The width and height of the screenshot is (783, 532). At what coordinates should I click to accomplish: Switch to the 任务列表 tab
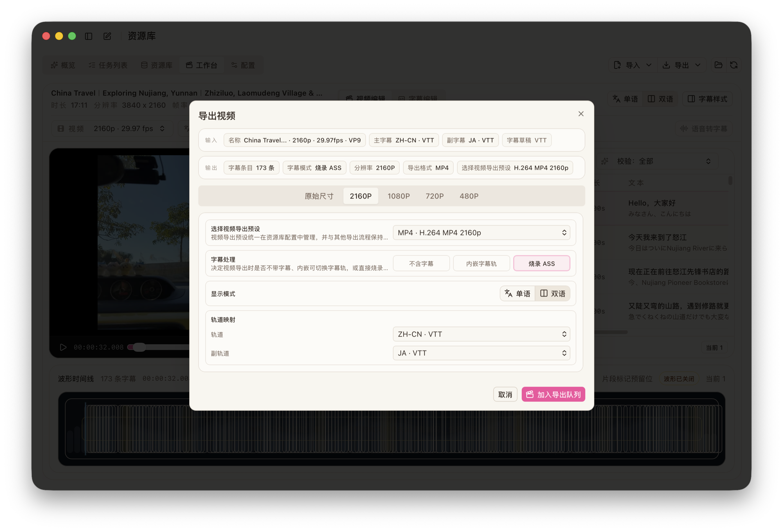(x=108, y=65)
